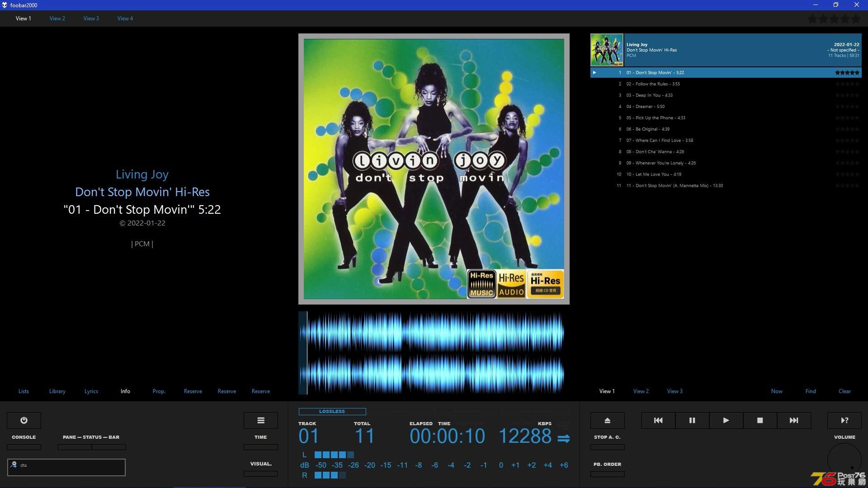The width and height of the screenshot is (868, 488).
Task: Select track 09 - Whenever You're Lonely
Action: [x=726, y=163]
